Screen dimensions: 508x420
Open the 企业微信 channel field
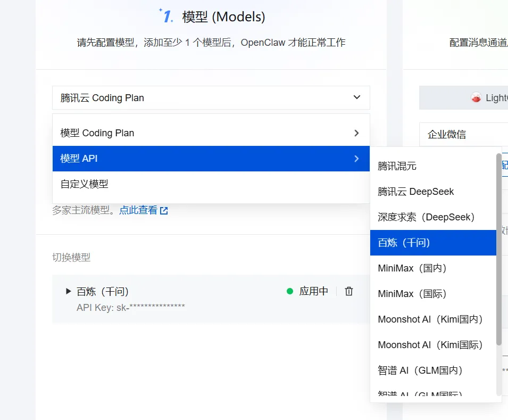coord(464,134)
